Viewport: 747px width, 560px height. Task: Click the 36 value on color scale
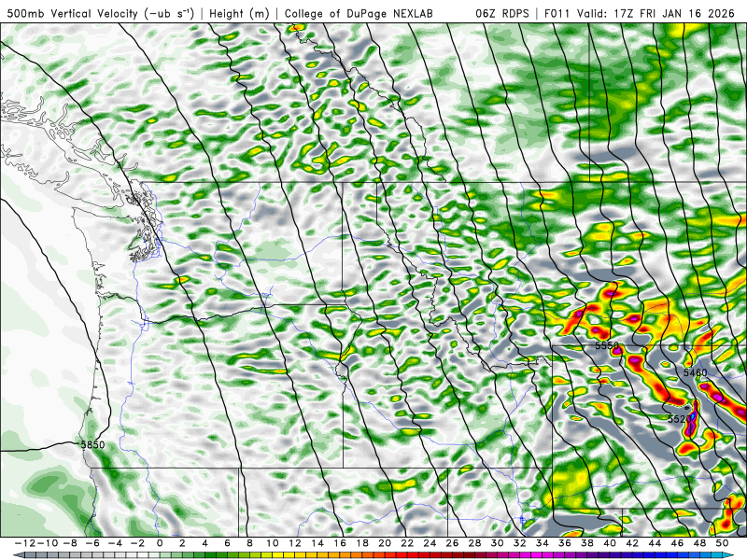[x=565, y=543]
